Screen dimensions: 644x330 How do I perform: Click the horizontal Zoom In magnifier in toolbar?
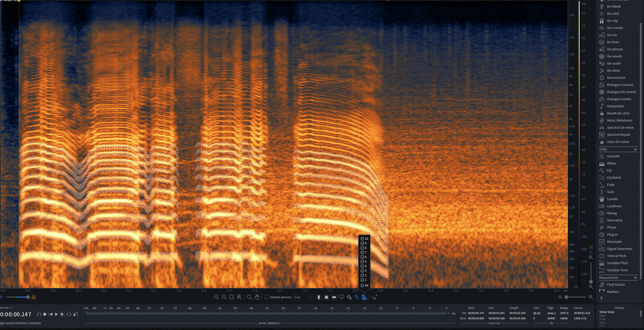click(x=216, y=297)
